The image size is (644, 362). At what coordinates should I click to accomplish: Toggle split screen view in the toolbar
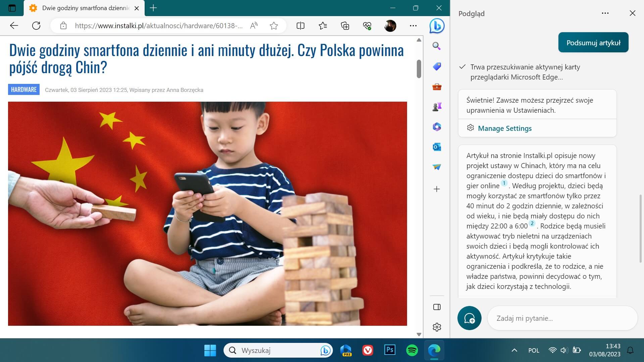(300, 26)
